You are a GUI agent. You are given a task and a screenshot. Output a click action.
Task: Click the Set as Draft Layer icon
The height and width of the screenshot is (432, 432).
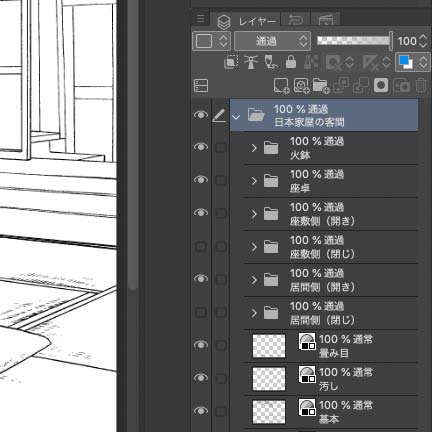[271, 62]
